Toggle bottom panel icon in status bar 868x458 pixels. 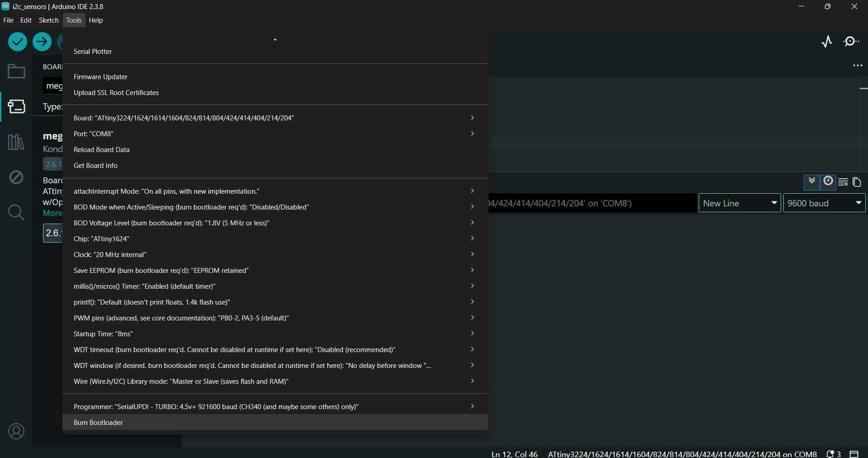854,454
